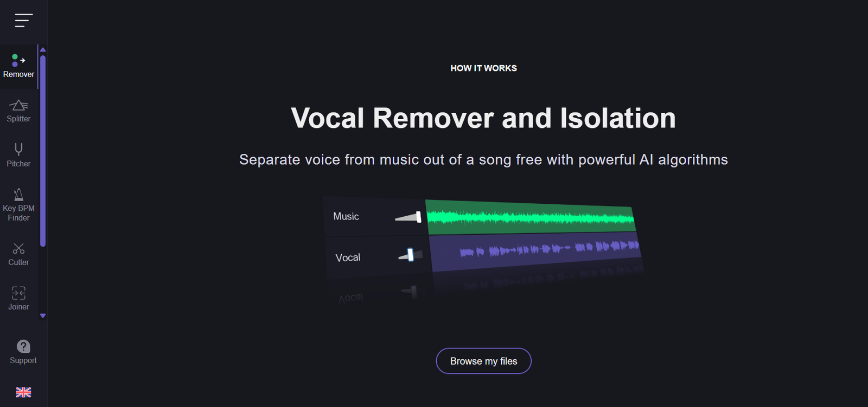Select the Music track label
Image resolution: width=868 pixels, height=407 pixels.
click(x=346, y=217)
